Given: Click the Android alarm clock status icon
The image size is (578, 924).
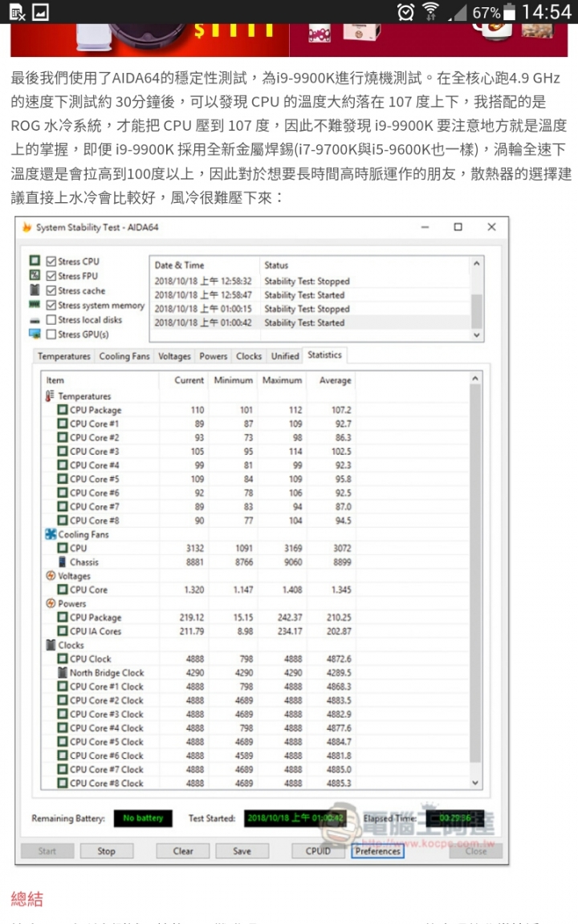Looking at the screenshot, I should (405, 12).
